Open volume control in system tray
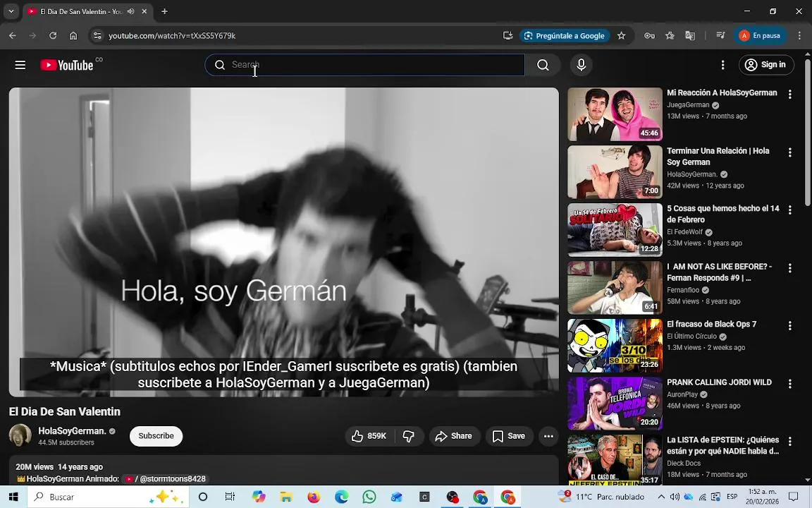The height and width of the screenshot is (508, 812). pos(675,497)
